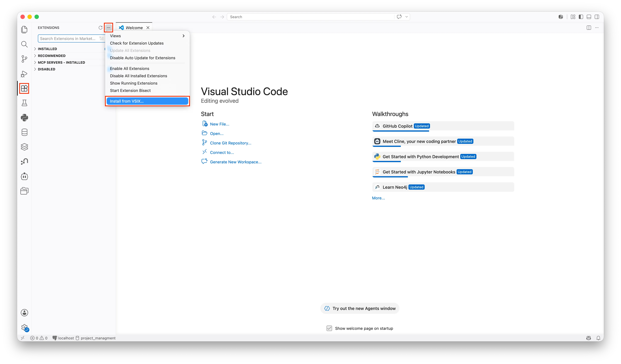Image resolution: width=621 pixels, height=364 pixels.
Task: Refresh the extensions list
Action: coord(100,28)
